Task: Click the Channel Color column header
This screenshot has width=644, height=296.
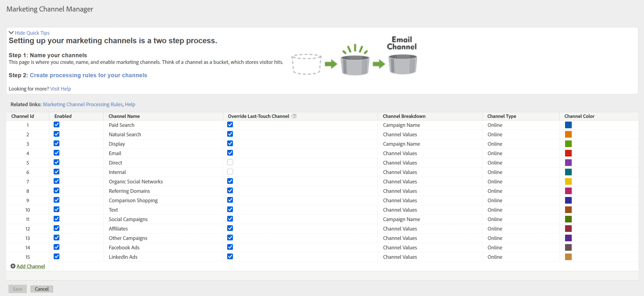Action: point(579,116)
